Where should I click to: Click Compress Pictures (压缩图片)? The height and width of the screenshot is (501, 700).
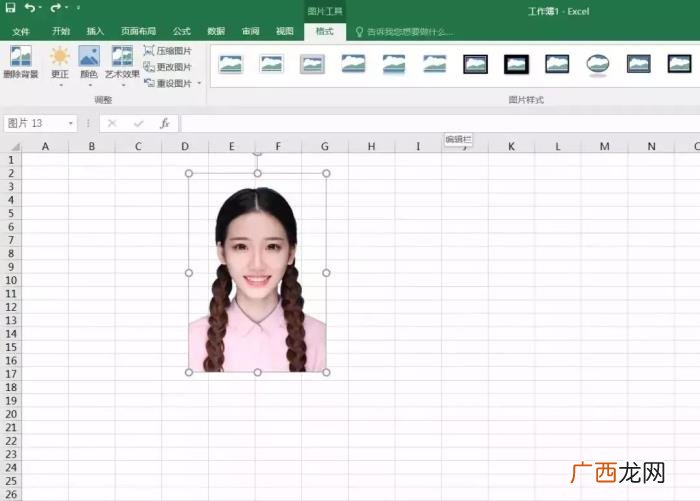[x=167, y=50]
